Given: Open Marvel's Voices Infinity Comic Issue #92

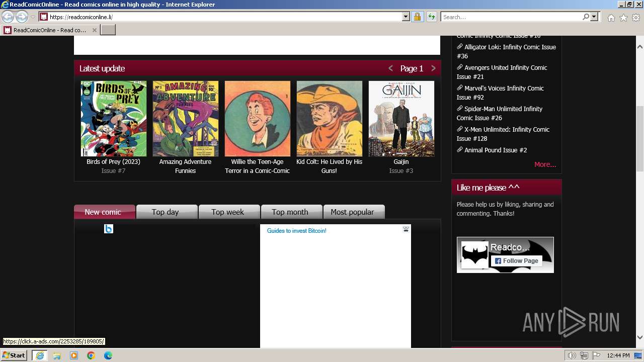Looking at the screenshot, I should click(500, 93).
